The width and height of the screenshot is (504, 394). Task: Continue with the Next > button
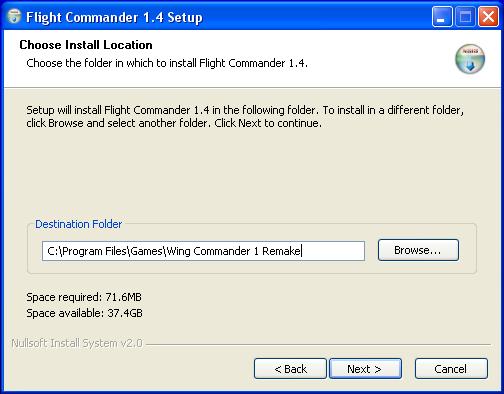click(x=365, y=369)
